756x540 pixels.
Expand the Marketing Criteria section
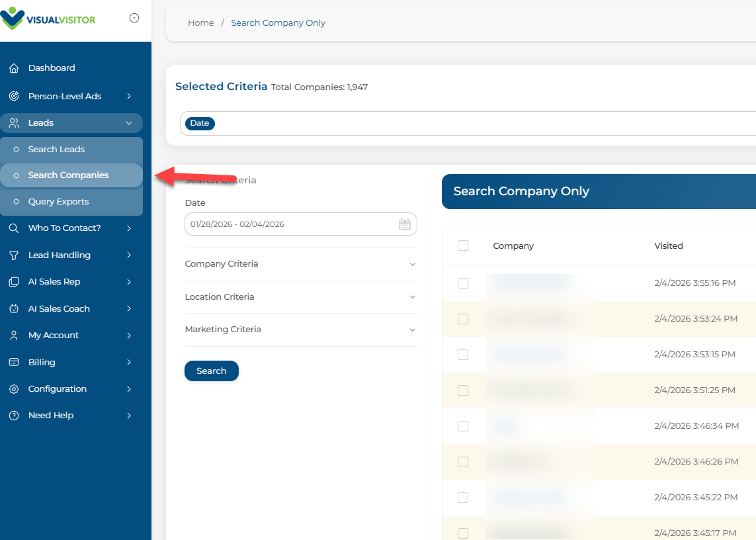[300, 330]
